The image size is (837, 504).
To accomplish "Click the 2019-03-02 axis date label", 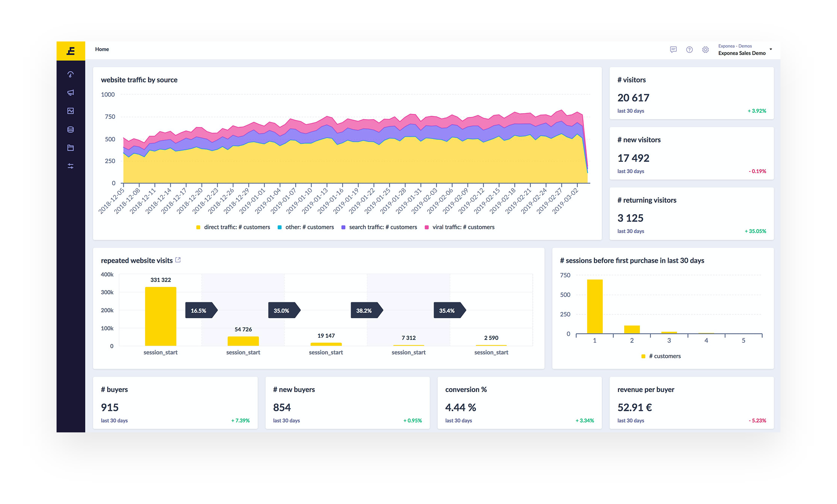I will (565, 201).
